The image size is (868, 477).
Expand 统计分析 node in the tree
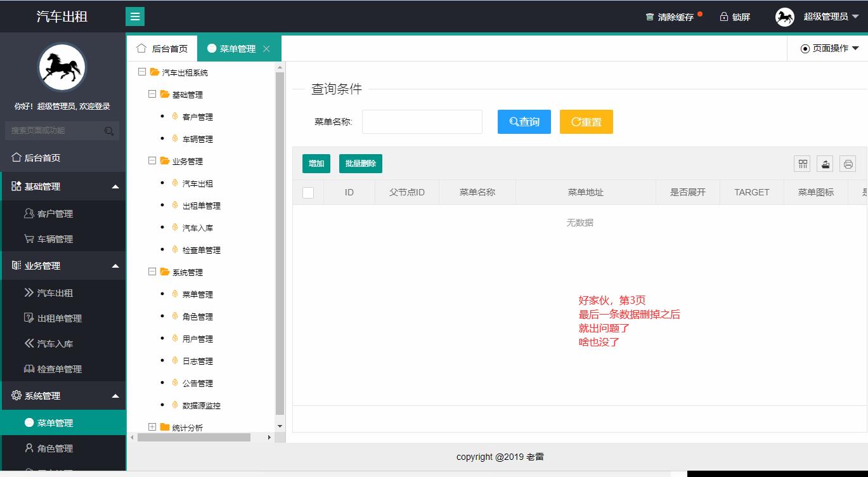(x=152, y=428)
